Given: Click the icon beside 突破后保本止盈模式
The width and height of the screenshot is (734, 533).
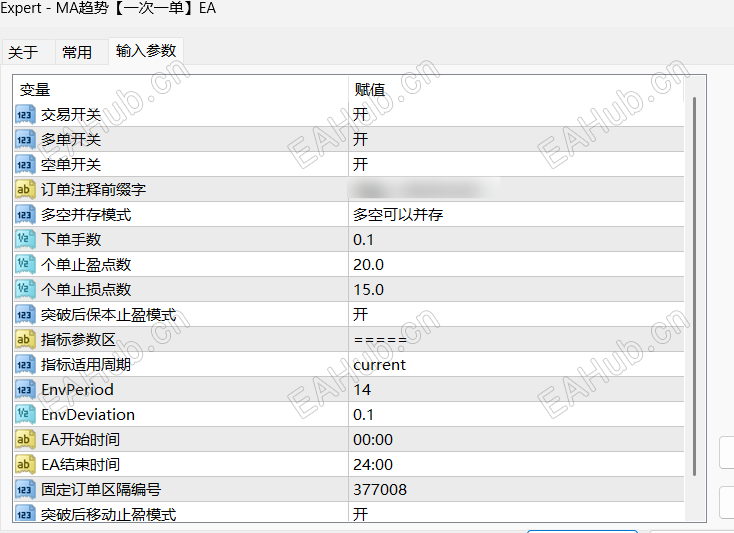Looking at the screenshot, I should coord(25,314).
